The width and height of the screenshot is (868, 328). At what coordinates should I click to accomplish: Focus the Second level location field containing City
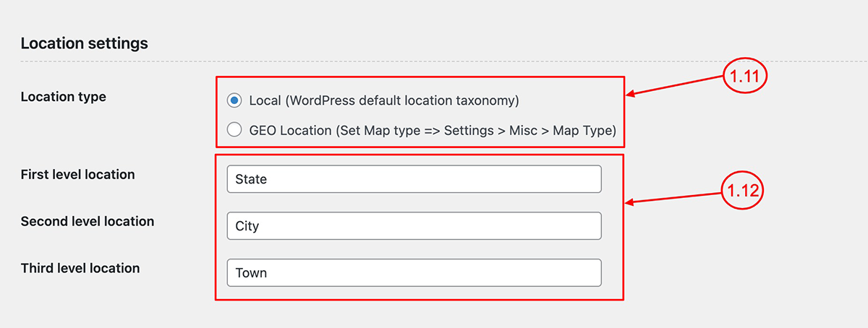pos(414,226)
